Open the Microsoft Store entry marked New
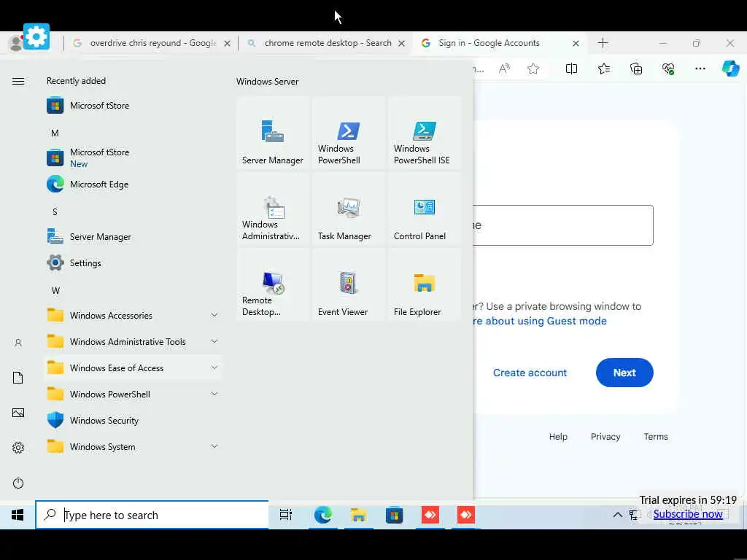Screen dimensions: 747x560 (x=133, y=157)
